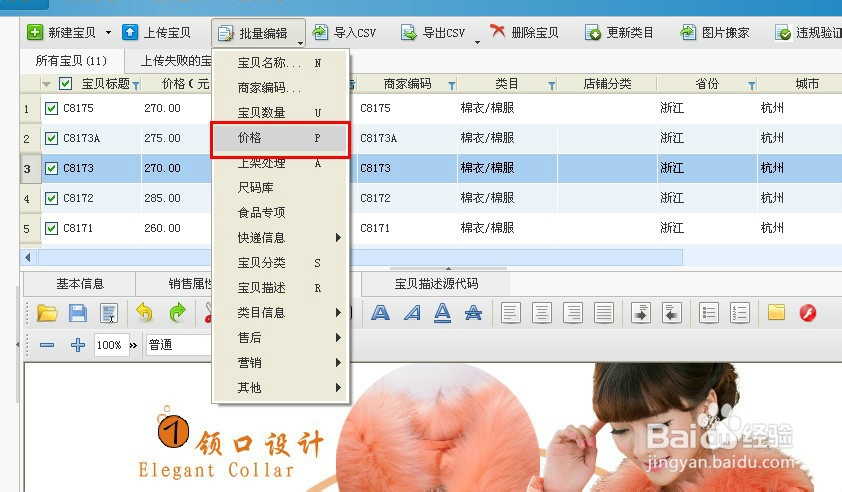Insert Flash red icon
This screenshot has height=492, width=842.
pos(808,313)
